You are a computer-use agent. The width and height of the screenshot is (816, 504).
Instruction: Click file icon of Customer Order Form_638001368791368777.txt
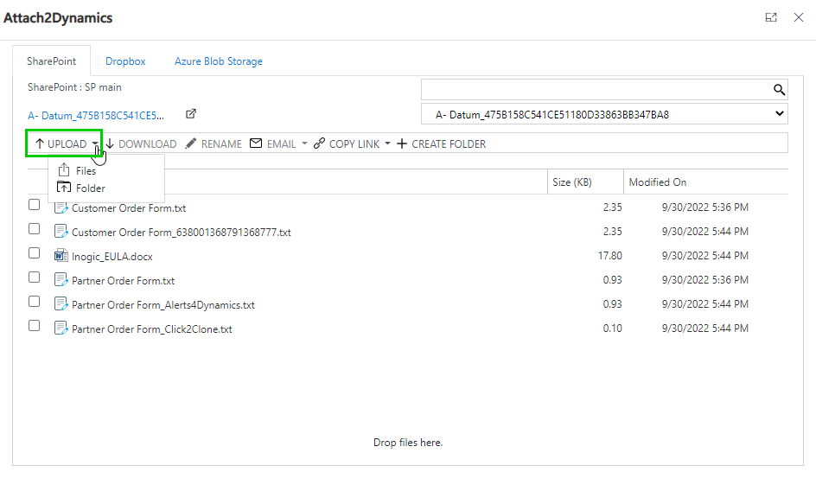click(61, 231)
